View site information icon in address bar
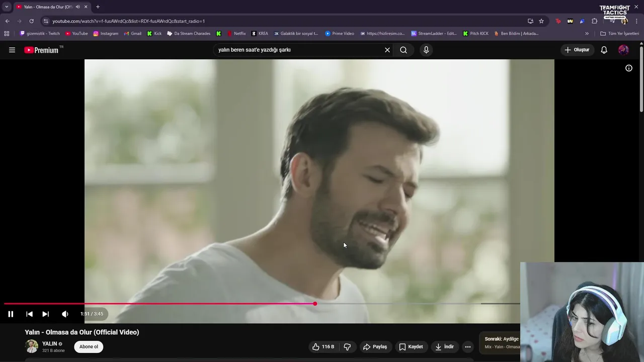644x362 pixels. [x=46, y=21]
